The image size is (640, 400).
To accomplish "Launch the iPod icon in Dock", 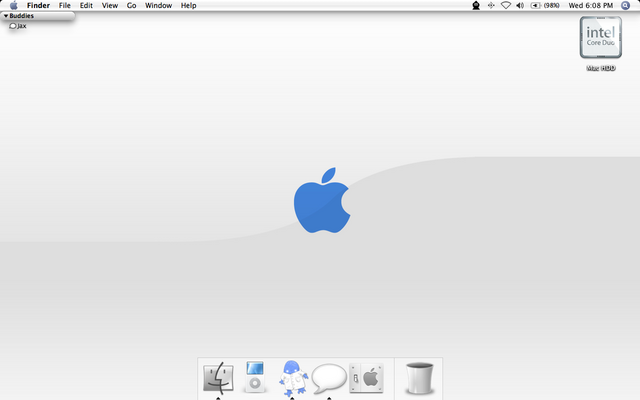I will tap(255, 377).
